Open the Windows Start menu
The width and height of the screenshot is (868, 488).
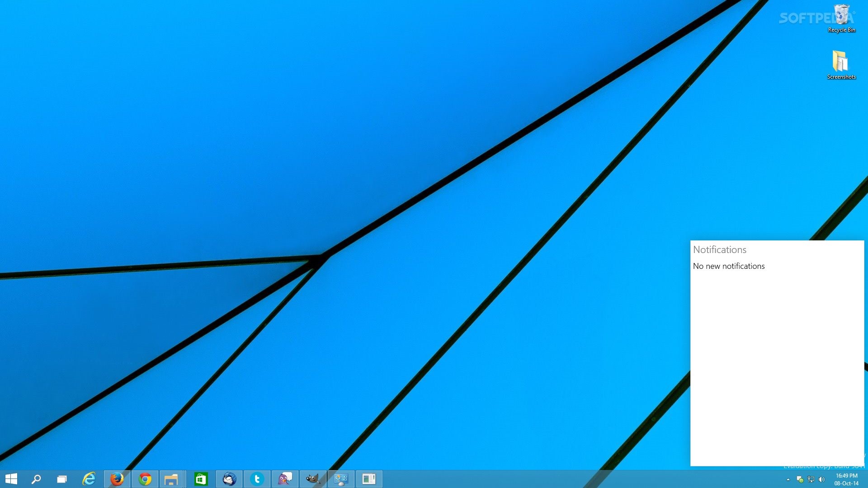pos(11,479)
